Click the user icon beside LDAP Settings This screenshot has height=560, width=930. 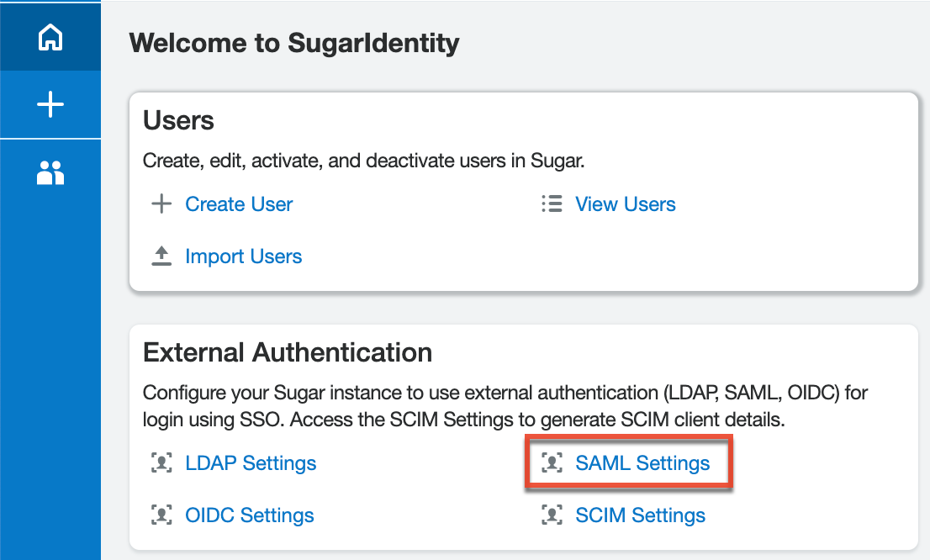pos(161,462)
